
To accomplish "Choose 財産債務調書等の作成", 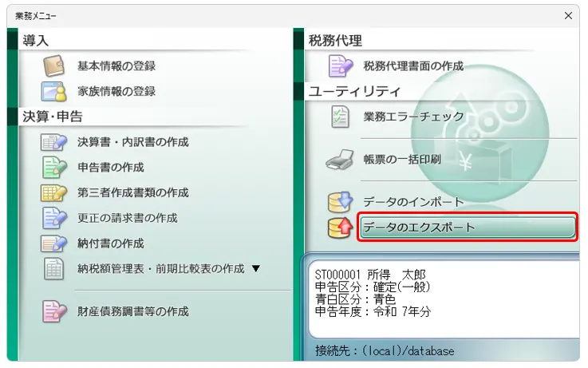I will point(133,311).
